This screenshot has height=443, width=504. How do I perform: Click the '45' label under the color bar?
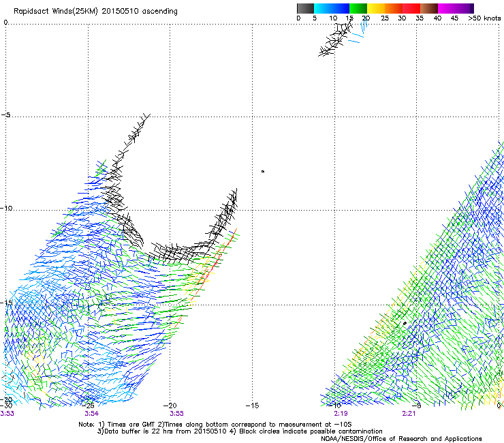pyautogui.click(x=454, y=18)
